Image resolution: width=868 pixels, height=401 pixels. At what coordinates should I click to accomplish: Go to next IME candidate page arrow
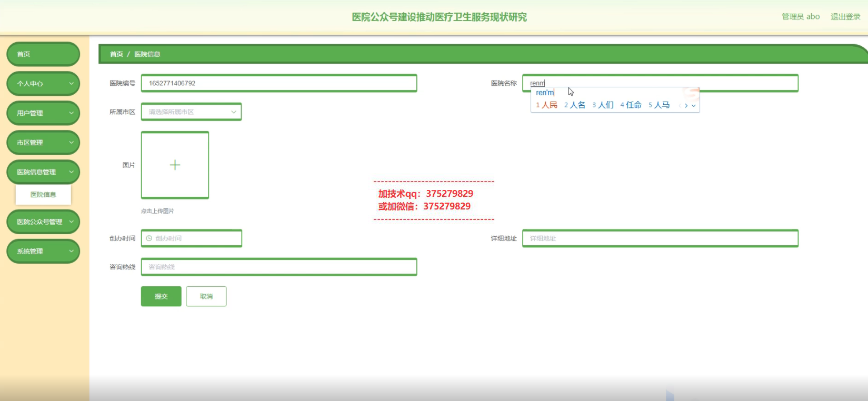(686, 106)
